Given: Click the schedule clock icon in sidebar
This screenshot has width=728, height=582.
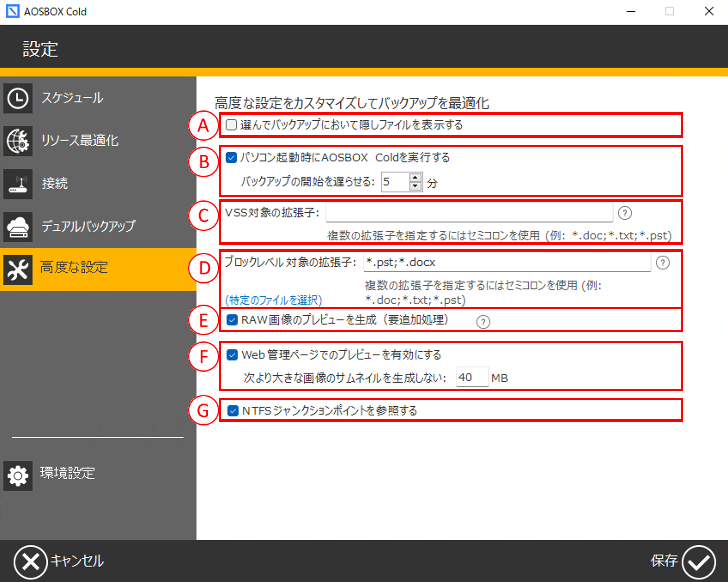Looking at the screenshot, I should [18, 98].
